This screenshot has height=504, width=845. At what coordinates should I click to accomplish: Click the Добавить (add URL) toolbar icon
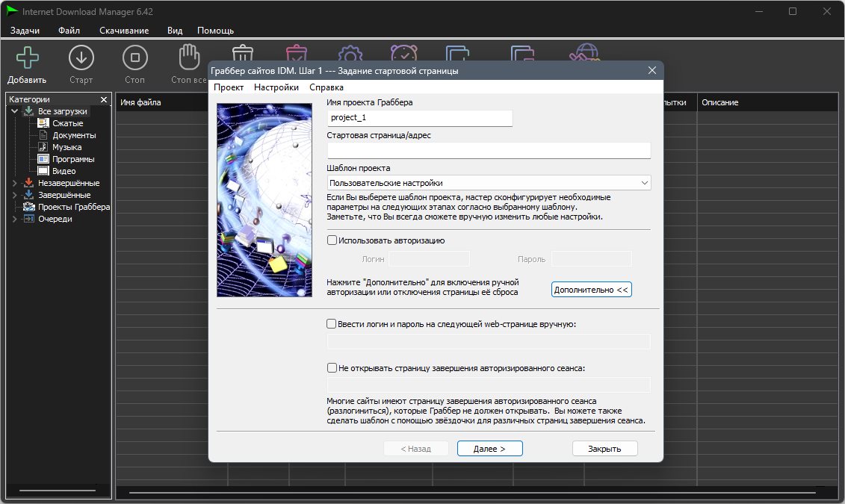tap(27, 57)
